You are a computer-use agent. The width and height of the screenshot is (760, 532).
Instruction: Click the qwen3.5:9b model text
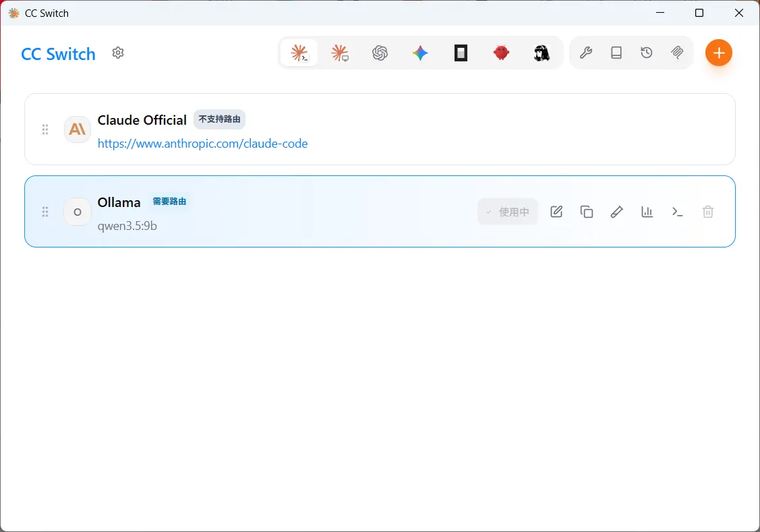[127, 226]
